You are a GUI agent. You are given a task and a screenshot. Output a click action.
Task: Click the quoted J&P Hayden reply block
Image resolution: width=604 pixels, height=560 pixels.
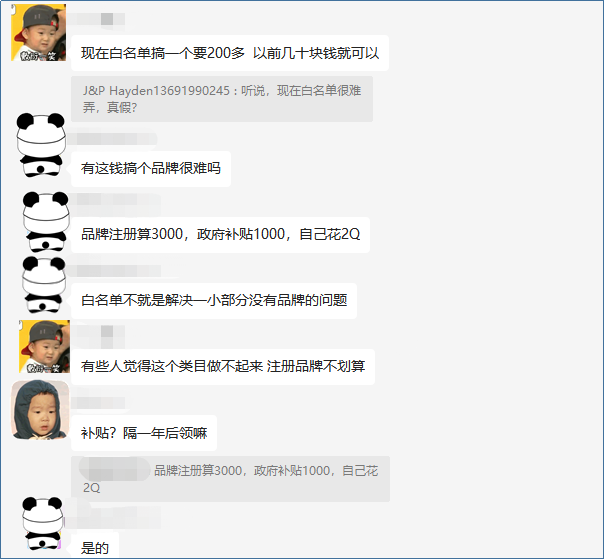[x=222, y=99]
